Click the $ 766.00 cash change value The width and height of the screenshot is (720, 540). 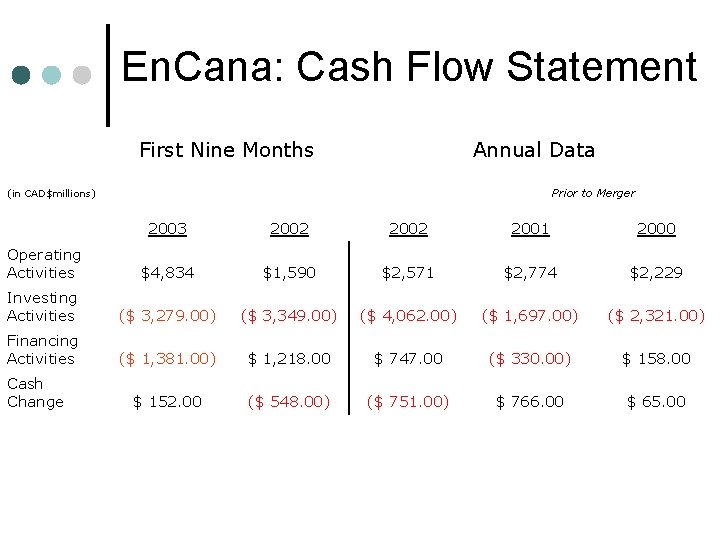pos(530,402)
